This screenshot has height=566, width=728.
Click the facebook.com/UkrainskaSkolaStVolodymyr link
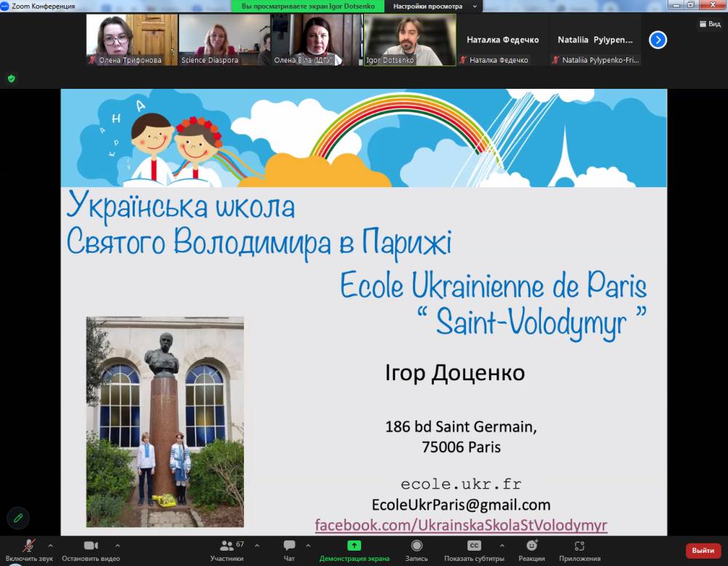[x=461, y=525]
